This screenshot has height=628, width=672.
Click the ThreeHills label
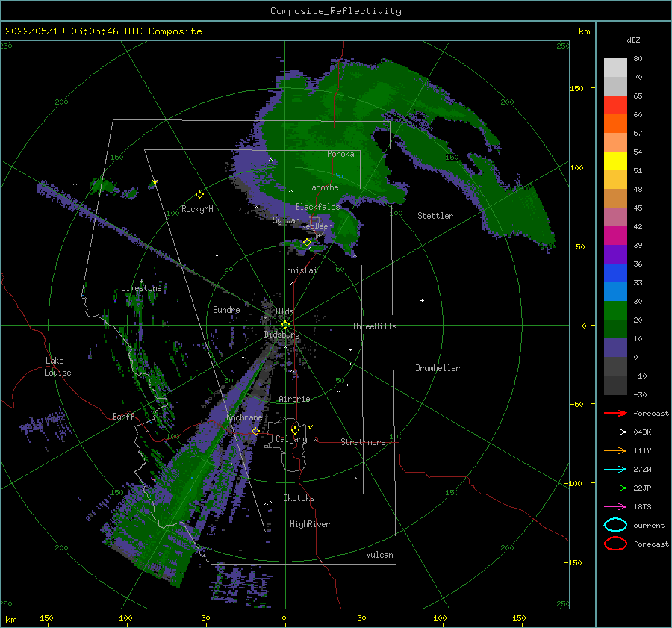point(374,326)
